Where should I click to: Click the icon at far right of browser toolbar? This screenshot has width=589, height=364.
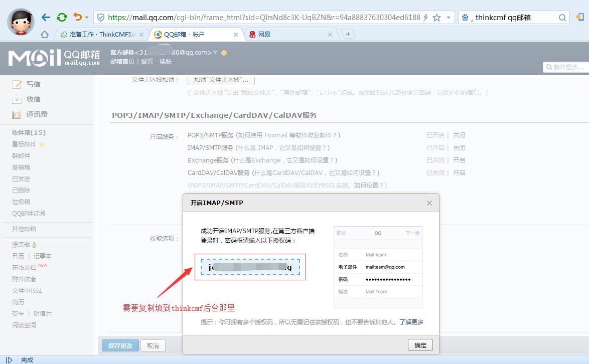(x=580, y=17)
